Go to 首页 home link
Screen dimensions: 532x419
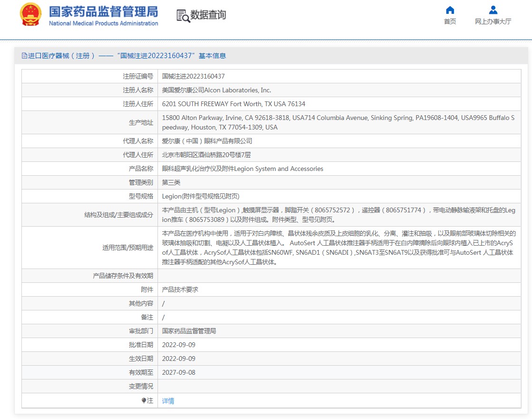coord(450,21)
